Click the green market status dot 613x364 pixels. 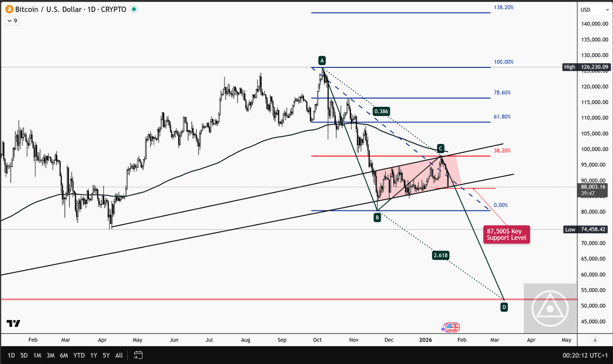click(x=134, y=9)
